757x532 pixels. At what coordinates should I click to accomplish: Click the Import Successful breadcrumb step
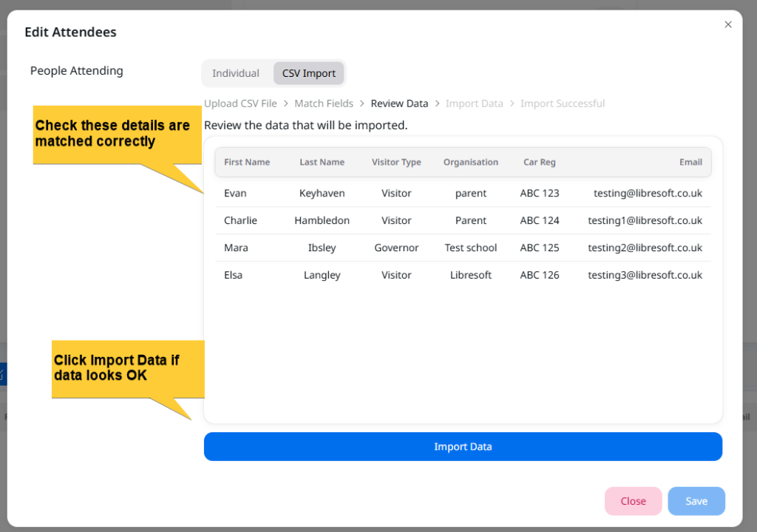[562, 103]
